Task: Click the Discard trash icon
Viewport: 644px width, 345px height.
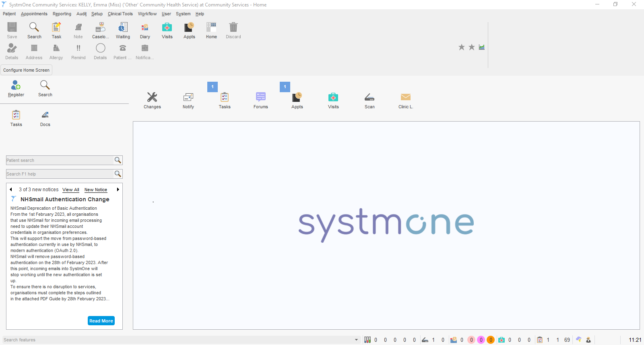Action: (x=233, y=27)
